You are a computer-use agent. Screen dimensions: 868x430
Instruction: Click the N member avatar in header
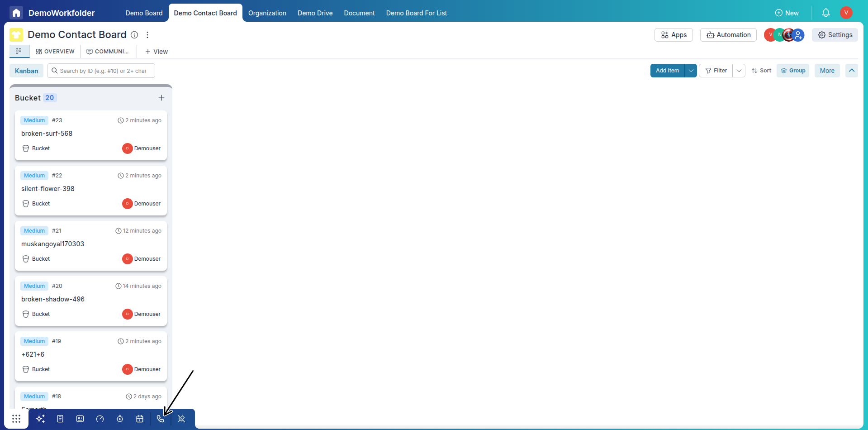(780, 35)
